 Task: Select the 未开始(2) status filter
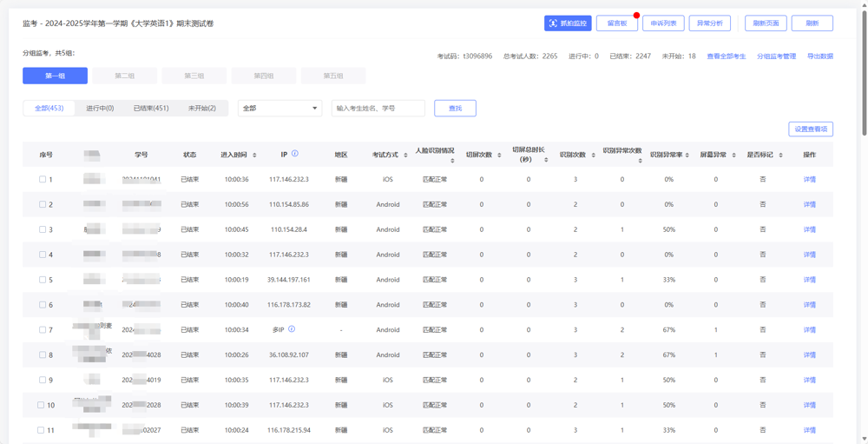click(202, 108)
